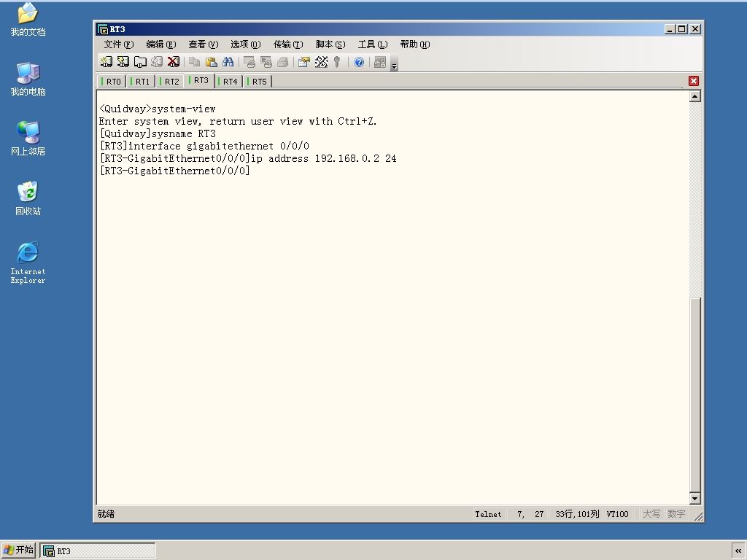Click the 网上邻居 desktop icon
747x560 pixels.
click(28, 139)
